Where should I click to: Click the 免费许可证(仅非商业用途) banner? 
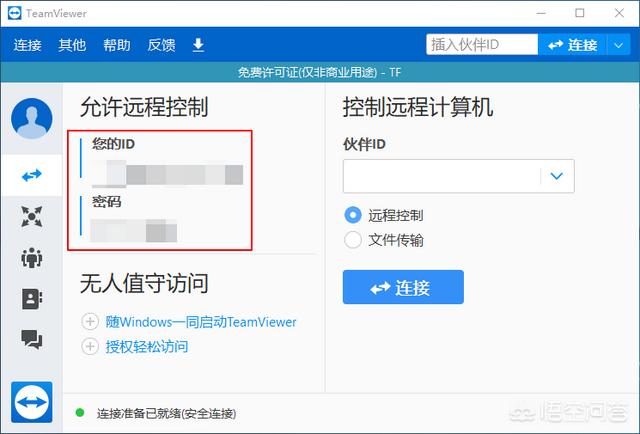(320, 72)
